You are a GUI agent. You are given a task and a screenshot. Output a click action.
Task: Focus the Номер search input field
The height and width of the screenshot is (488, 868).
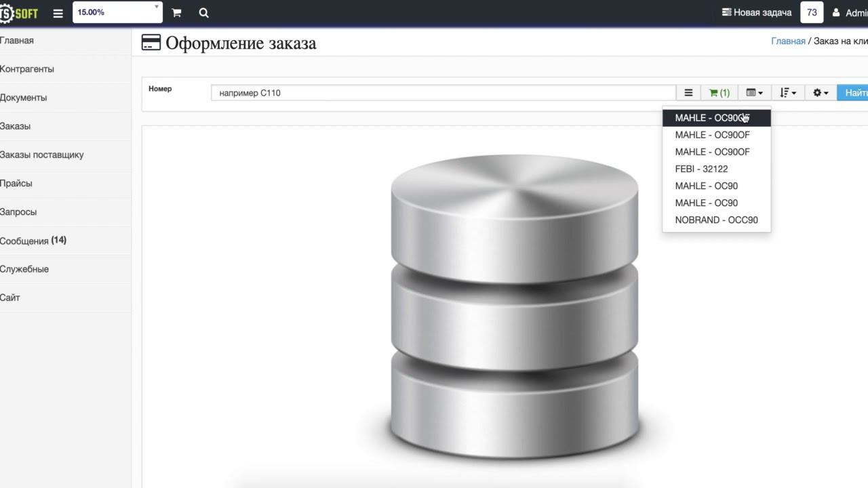443,93
